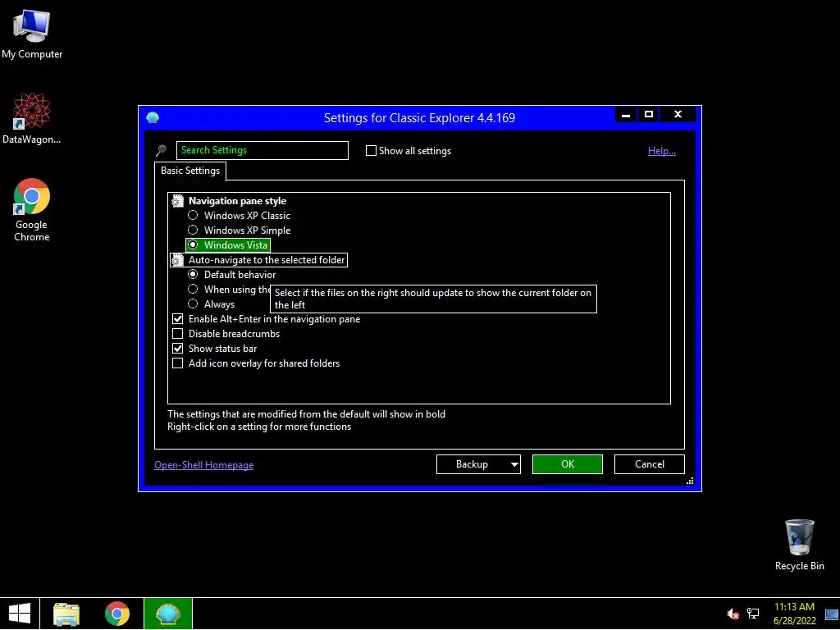The height and width of the screenshot is (630, 840).
Task: Open the Backup dropdown arrow
Action: click(514, 464)
